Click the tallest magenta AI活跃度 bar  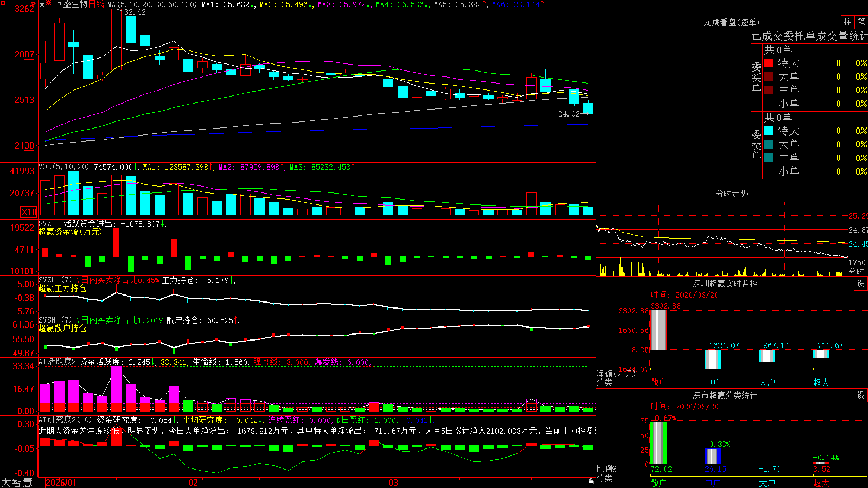(116, 389)
